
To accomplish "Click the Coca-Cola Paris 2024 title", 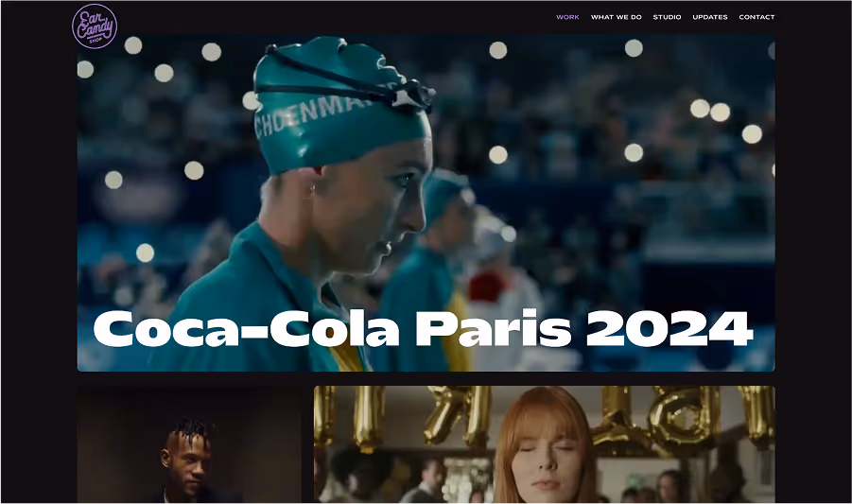I will pyautogui.click(x=423, y=329).
